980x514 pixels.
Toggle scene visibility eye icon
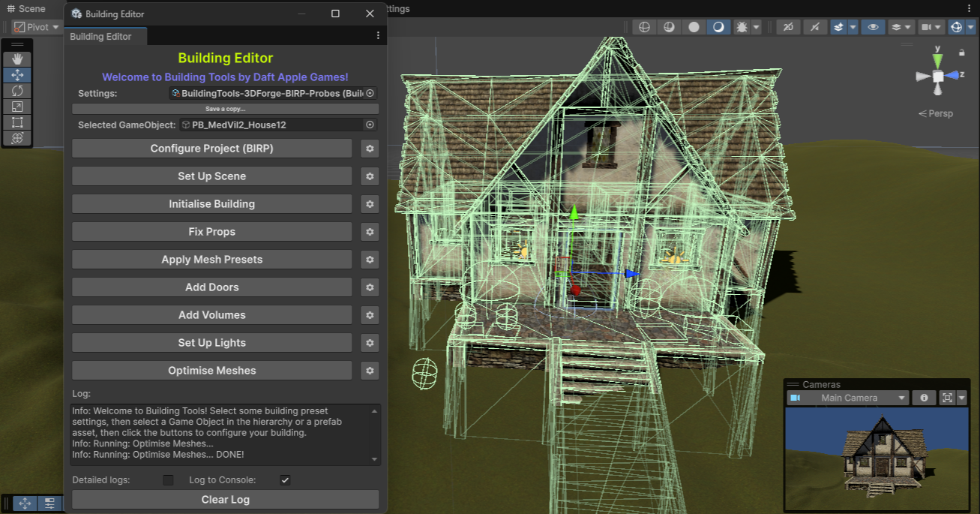click(873, 27)
